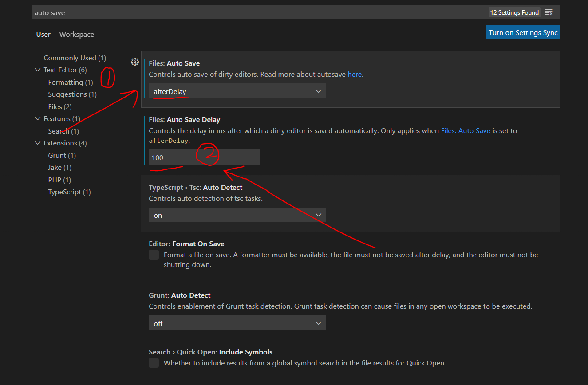This screenshot has width=588, height=385.
Task: Click the Files: Auto Save Delay heading
Action: pos(185,119)
